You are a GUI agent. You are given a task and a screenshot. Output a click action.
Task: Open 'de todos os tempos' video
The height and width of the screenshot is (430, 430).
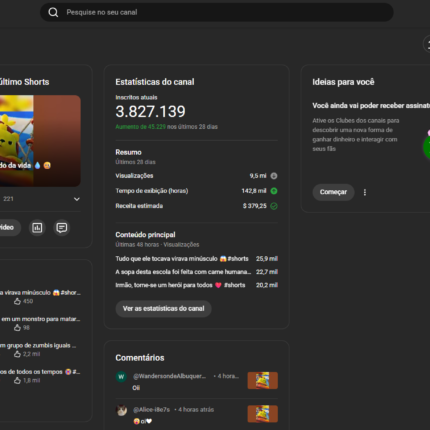[40, 372]
